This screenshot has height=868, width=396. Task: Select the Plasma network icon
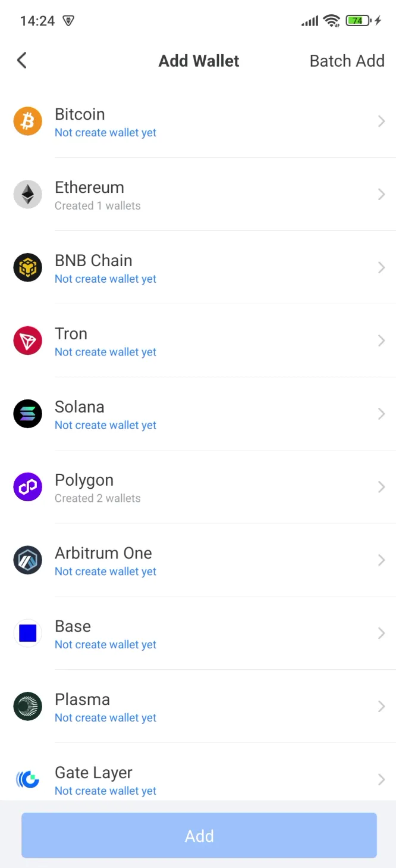(x=27, y=706)
